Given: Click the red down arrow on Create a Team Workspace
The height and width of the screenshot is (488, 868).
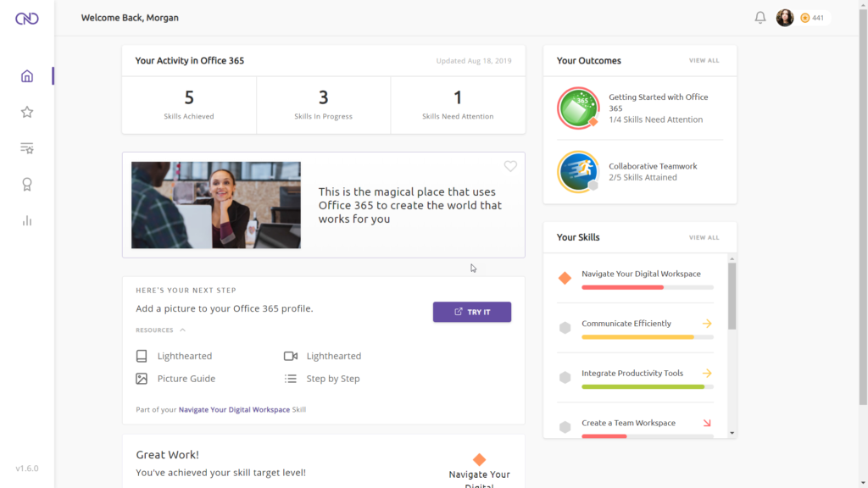Looking at the screenshot, I should pyautogui.click(x=707, y=423).
